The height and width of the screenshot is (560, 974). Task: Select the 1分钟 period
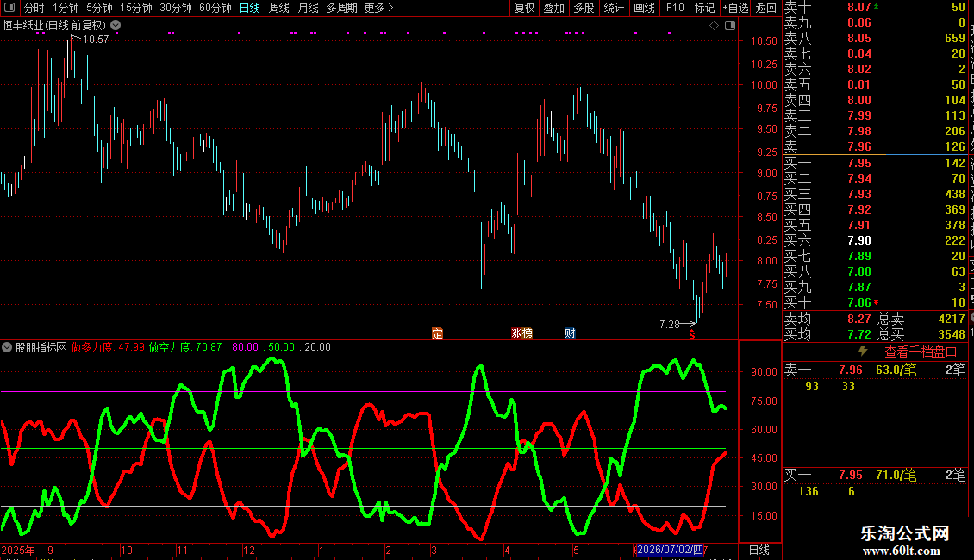tap(66, 8)
